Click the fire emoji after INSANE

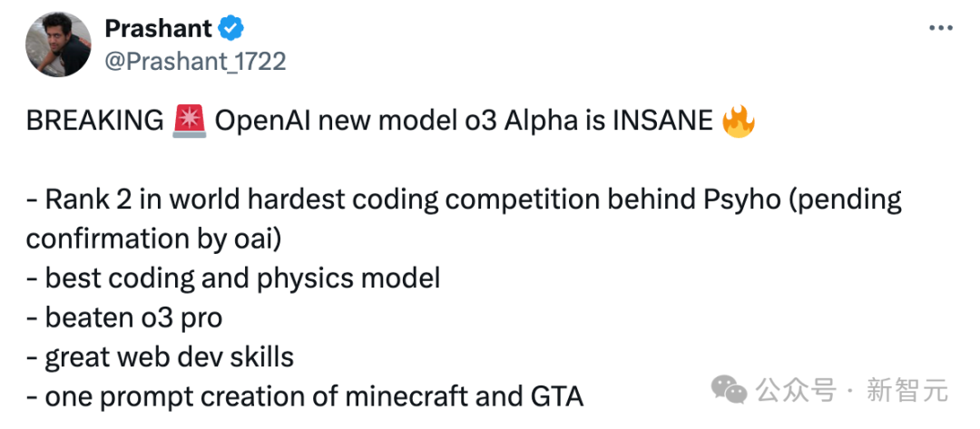tap(738, 122)
